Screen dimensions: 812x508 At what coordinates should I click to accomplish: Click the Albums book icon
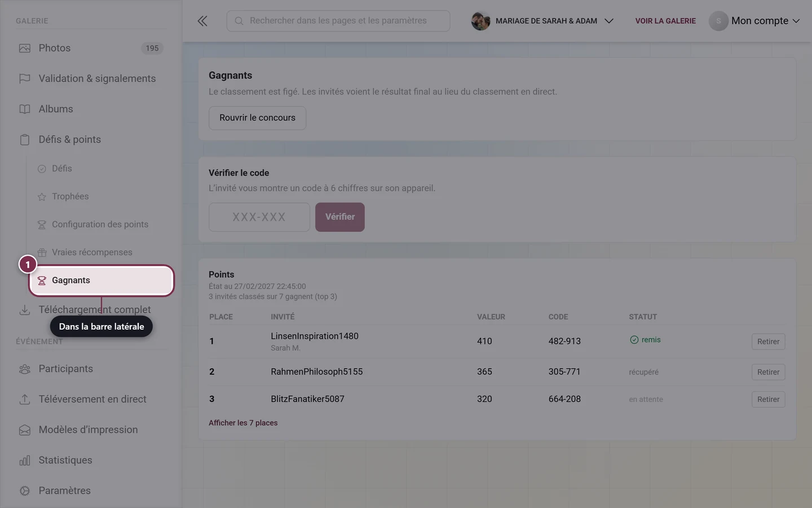[25, 110]
